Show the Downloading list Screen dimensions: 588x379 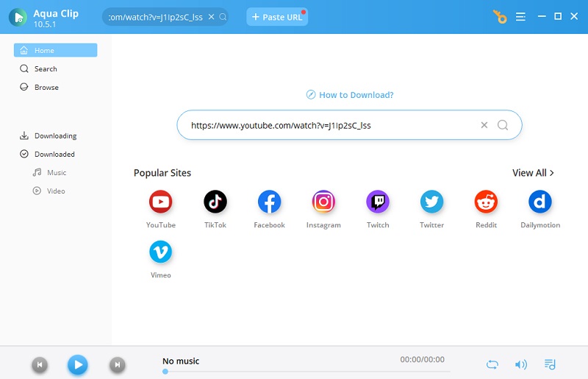click(x=56, y=135)
